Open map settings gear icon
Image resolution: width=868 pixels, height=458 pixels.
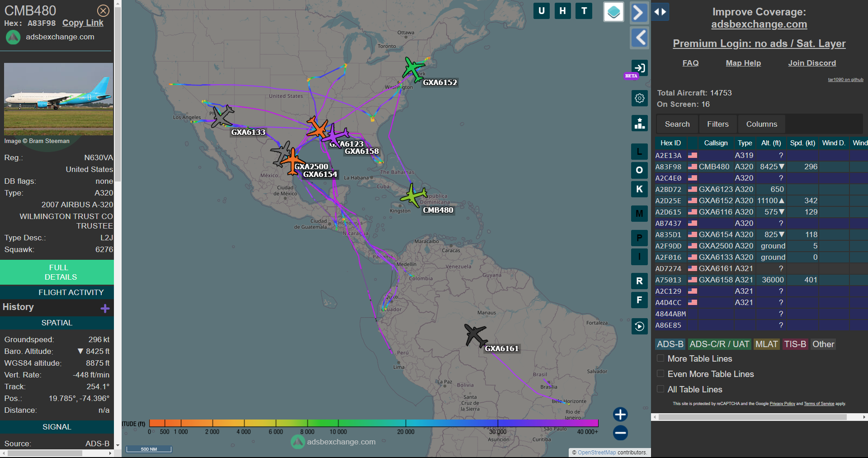640,98
